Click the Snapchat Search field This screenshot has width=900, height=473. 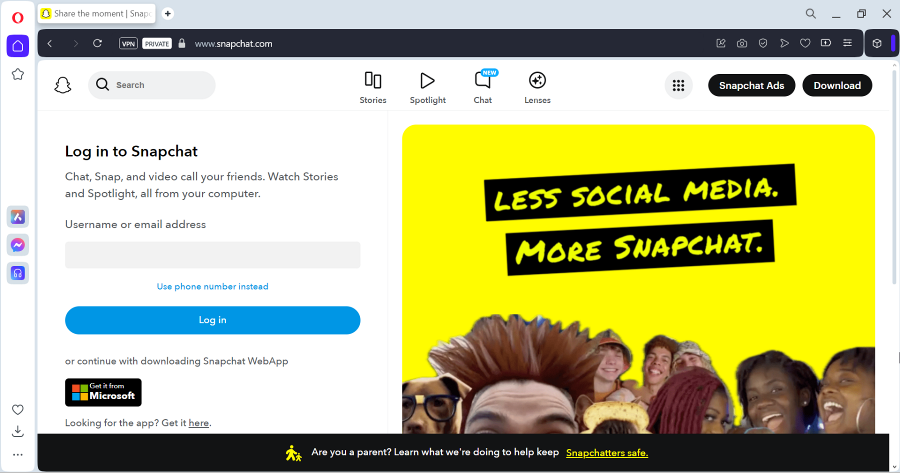[x=152, y=85]
